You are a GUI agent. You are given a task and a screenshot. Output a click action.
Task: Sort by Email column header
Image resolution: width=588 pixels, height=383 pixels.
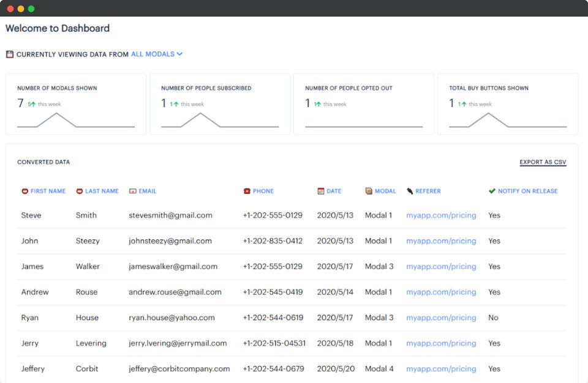point(148,191)
